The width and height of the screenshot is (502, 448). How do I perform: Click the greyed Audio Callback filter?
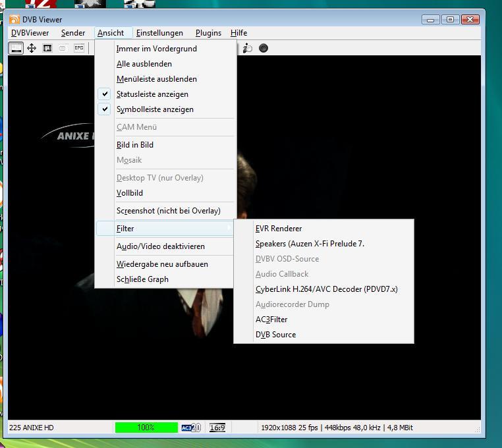pyautogui.click(x=323, y=274)
